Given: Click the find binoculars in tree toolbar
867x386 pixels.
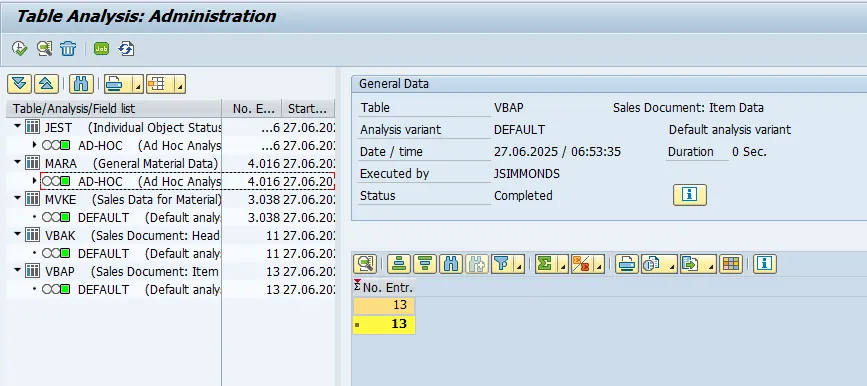Looking at the screenshot, I should (81, 84).
